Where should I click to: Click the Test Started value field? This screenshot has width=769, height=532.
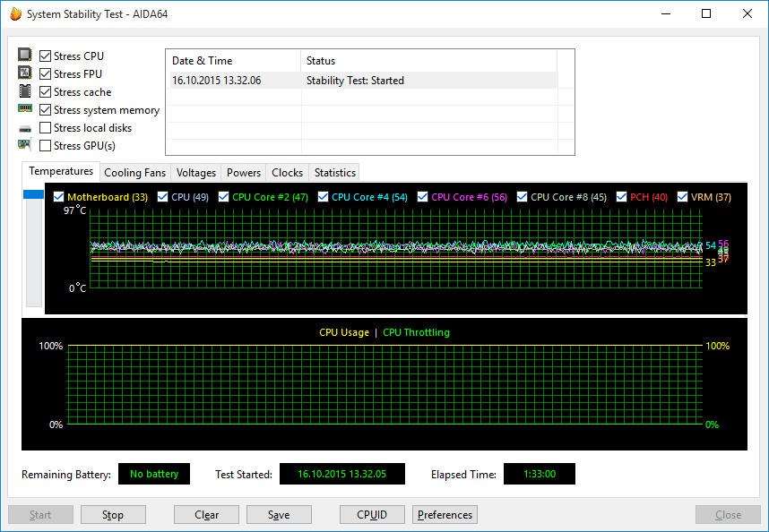342,474
